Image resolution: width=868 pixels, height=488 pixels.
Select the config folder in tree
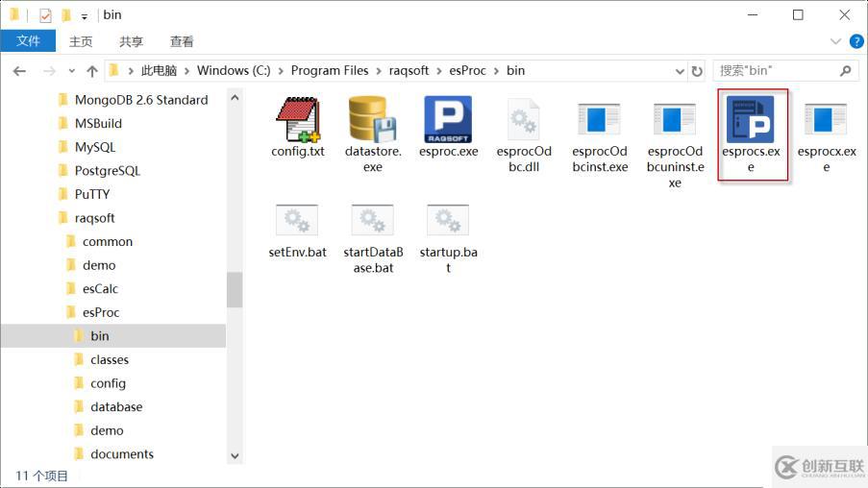108,383
